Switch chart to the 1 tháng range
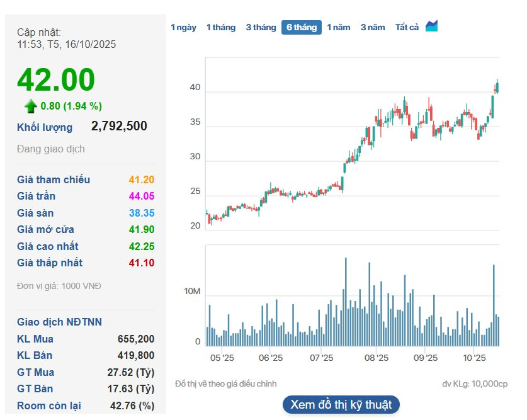This screenshot has width=527, height=420. coord(220,27)
